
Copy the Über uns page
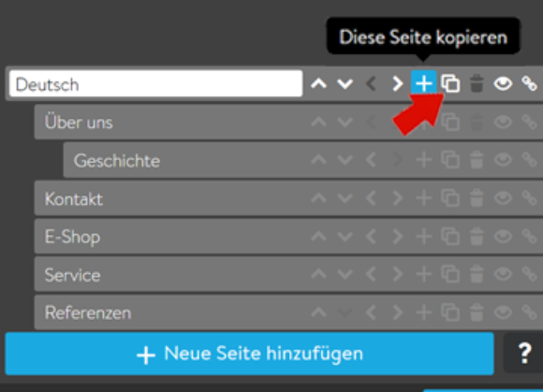[450, 123]
